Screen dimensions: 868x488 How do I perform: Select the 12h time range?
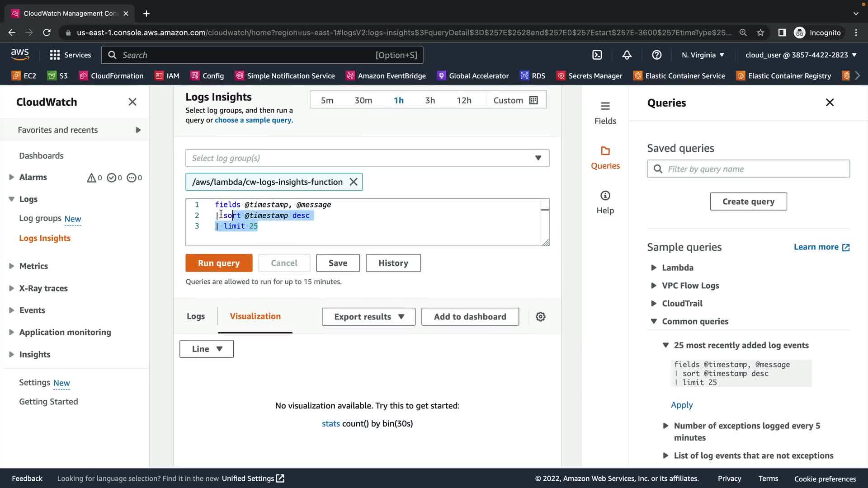464,100
